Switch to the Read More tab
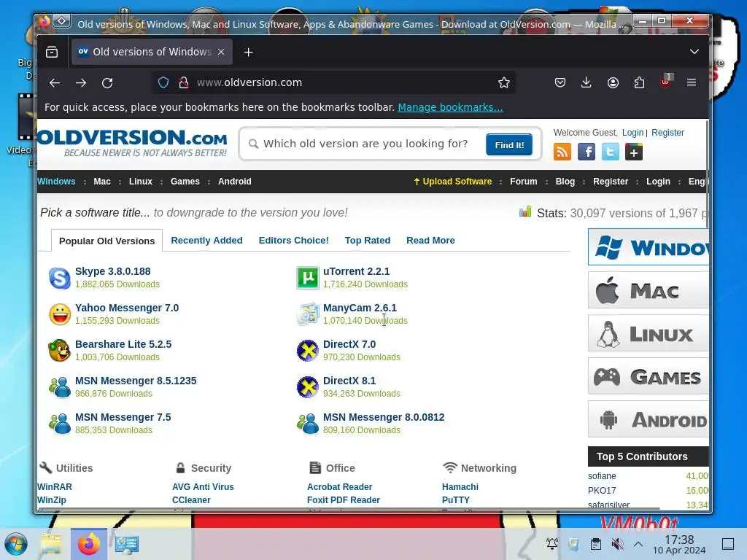Image resolution: width=747 pixels, height=560 pixels. (x=430, y=241)
